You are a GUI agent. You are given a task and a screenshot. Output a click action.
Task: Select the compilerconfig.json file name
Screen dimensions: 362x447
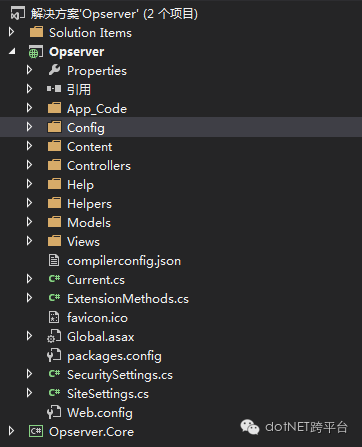[124, 261]
